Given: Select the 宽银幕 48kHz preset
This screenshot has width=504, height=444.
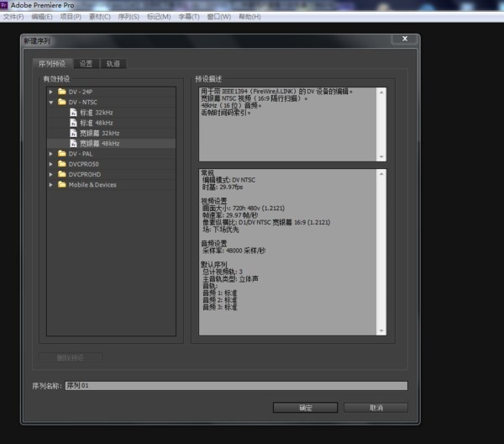Looking at the screenshot, I should (x=99, y=143).
